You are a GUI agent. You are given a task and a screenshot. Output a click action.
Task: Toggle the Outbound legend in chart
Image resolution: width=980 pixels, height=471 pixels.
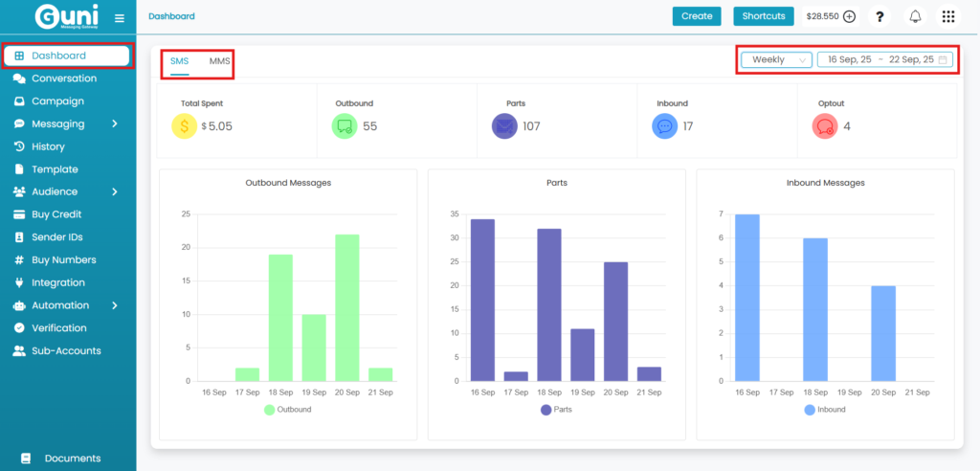point(288,410)
